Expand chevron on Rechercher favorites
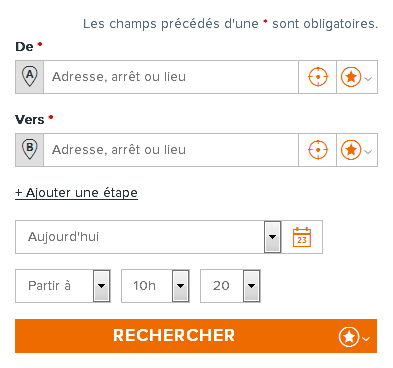Image resolution: width=393 pixels, height=368 pixels. pyautogui.click(x=366, y=339)
